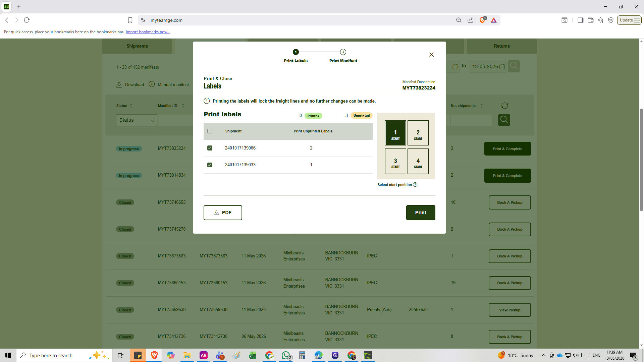Open help for Select start position
This screenshot has width=644, height=362.
(415, 185)
